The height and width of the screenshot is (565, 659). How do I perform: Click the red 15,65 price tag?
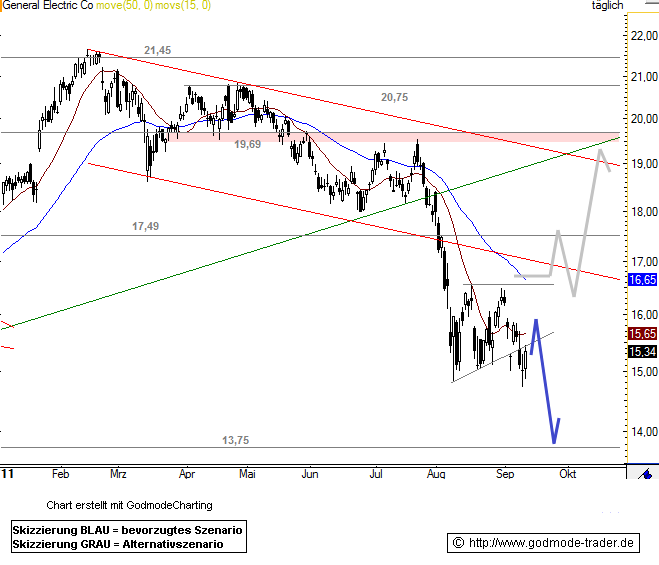point(641,333)
